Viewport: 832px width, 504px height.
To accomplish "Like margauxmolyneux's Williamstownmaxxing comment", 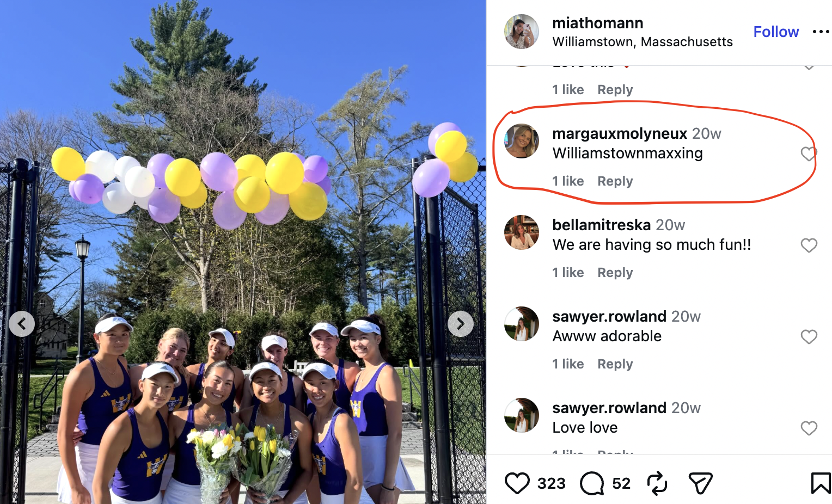I will [x=809, y=154].
